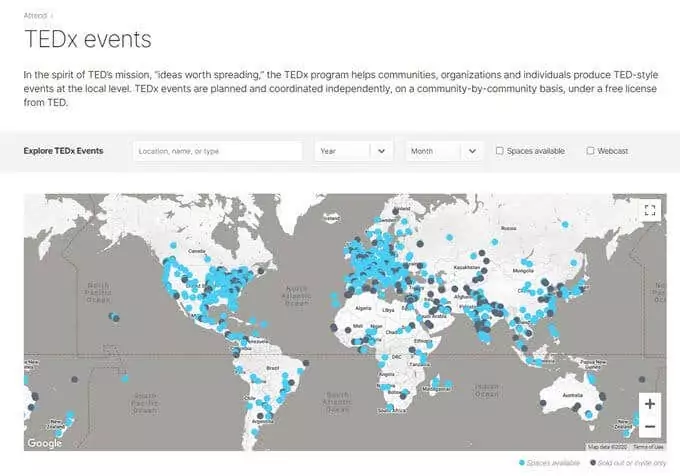
Task: Open the Terms of Use map link
Action: click(x=649, y=447)
